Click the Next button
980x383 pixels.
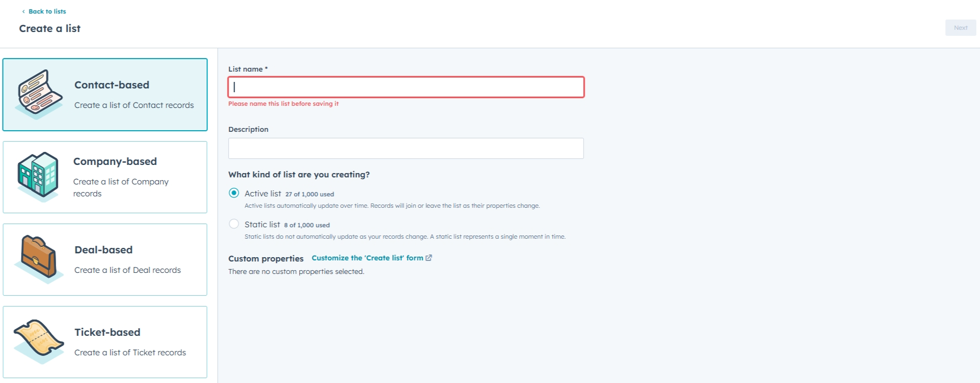coord(960,28)
